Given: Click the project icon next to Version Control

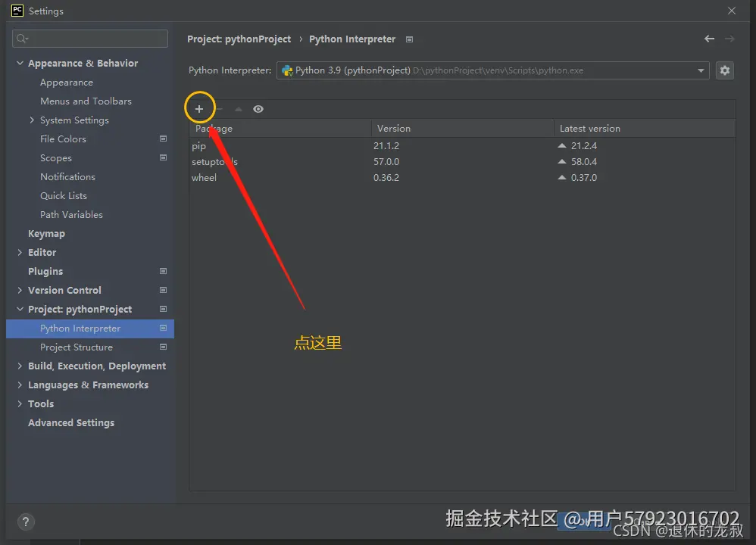Looking at the screenshot, I should pos(164,290).
